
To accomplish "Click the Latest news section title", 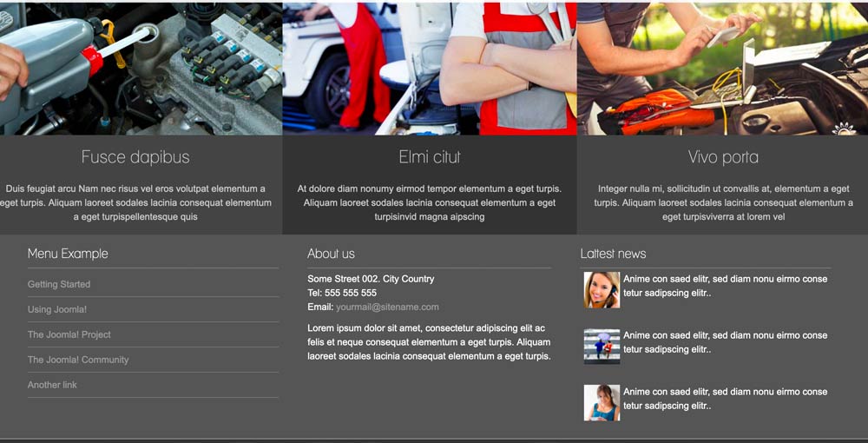I will (613, 254).
